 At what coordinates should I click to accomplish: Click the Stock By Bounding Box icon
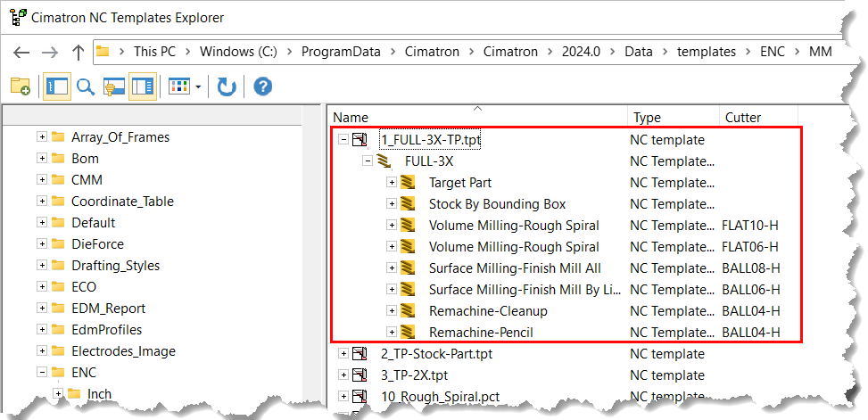pyautogui.click(x=408, y=203)
